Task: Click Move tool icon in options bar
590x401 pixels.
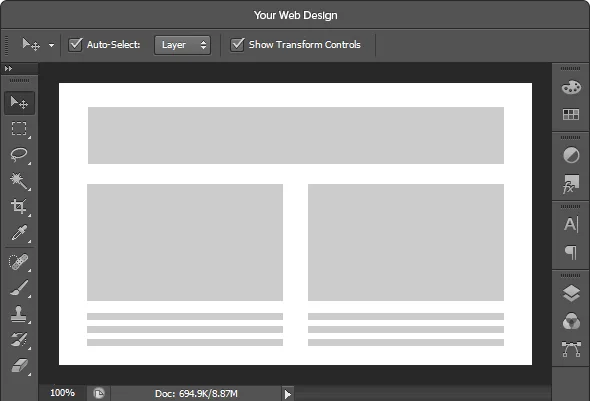Action: [x=31, y=44]
